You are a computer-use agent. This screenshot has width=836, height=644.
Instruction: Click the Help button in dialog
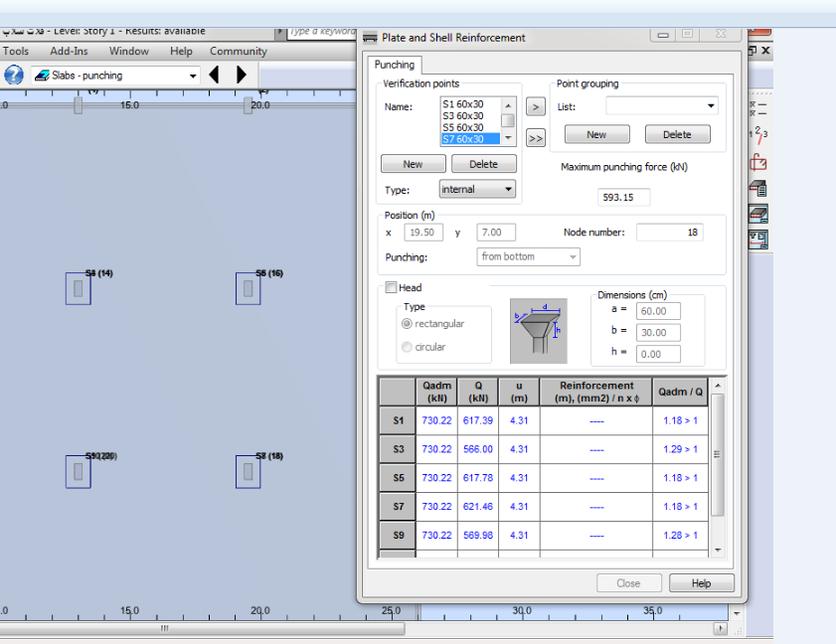pyautogui.click(x=701, y=583)
